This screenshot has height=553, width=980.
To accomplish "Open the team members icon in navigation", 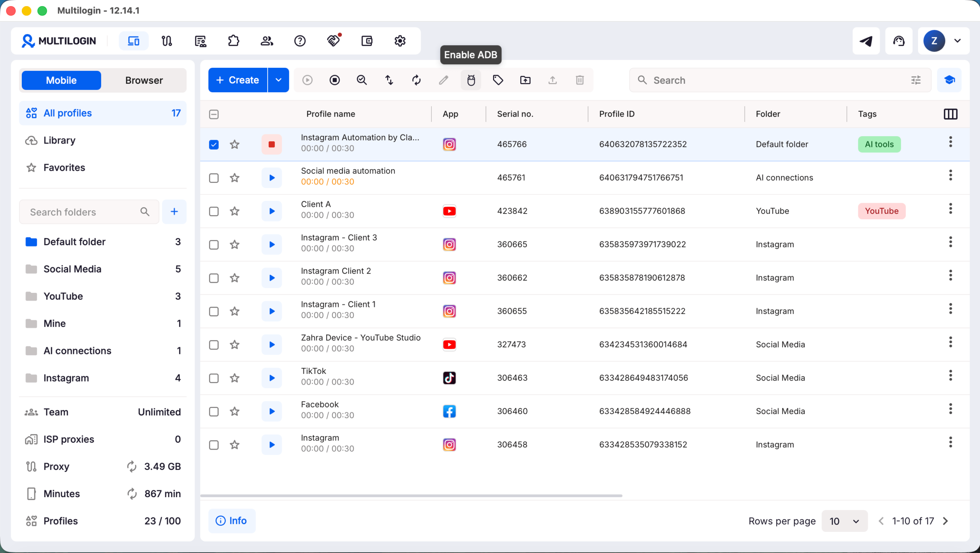I will point(267,41).
